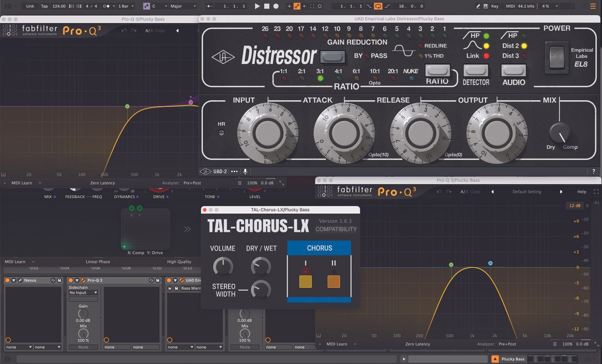Click Help in the Pro-Q 3 header

(582, 191)
